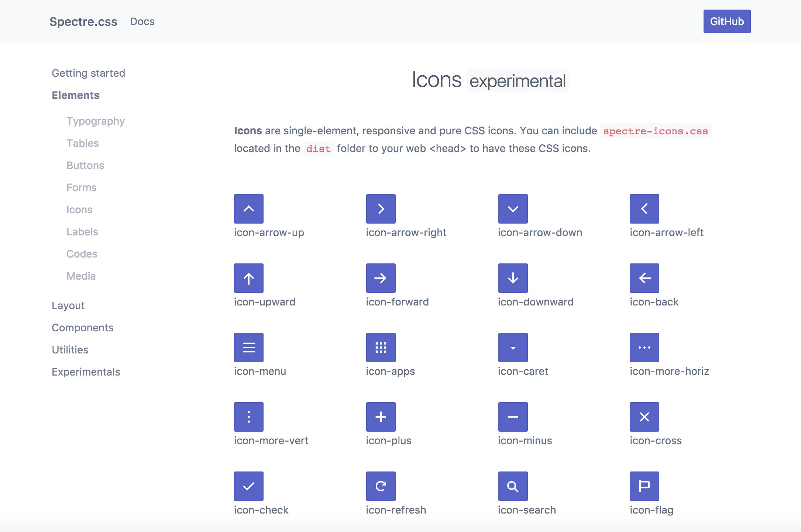Navigate to Media in sidebar

[x=81, y=276]
